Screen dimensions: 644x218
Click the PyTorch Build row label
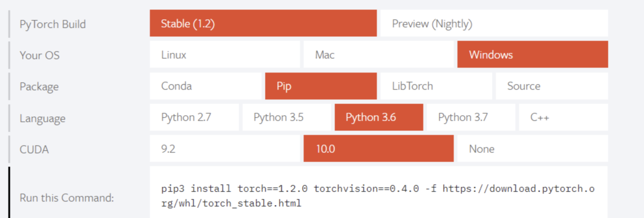pos(52,24)
